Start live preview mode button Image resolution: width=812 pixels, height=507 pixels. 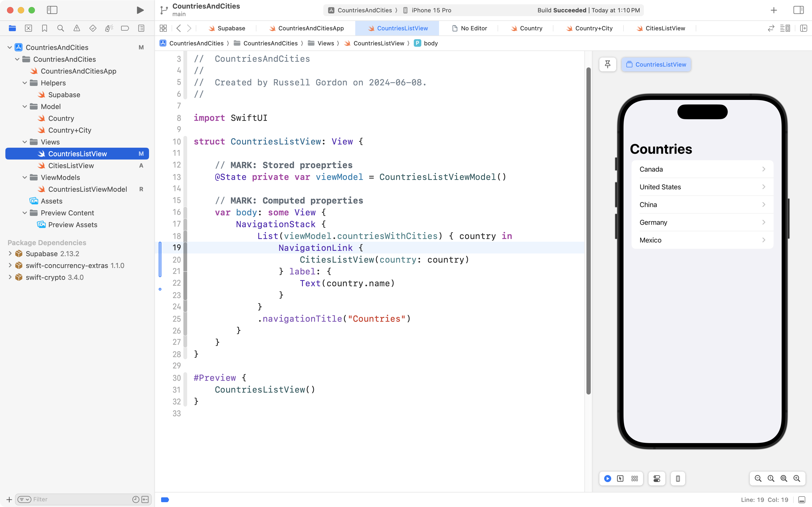point(607,479)
